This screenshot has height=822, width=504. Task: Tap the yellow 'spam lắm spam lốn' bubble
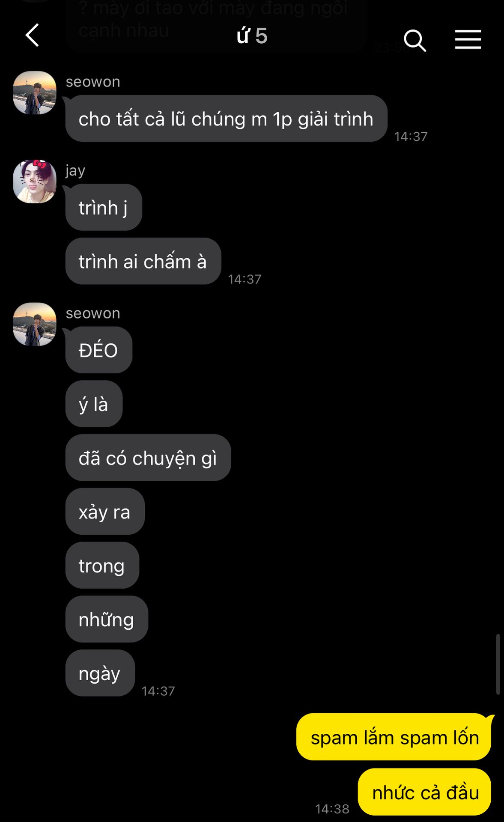coord(394,737)
